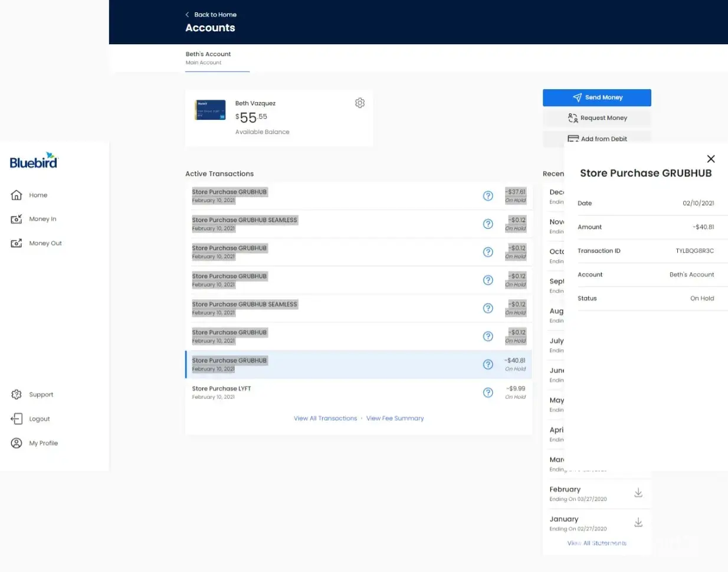This screenshot has width=728, height=572.
Task: Click help icon for LYFT transaction
Action: pos(488,393)
